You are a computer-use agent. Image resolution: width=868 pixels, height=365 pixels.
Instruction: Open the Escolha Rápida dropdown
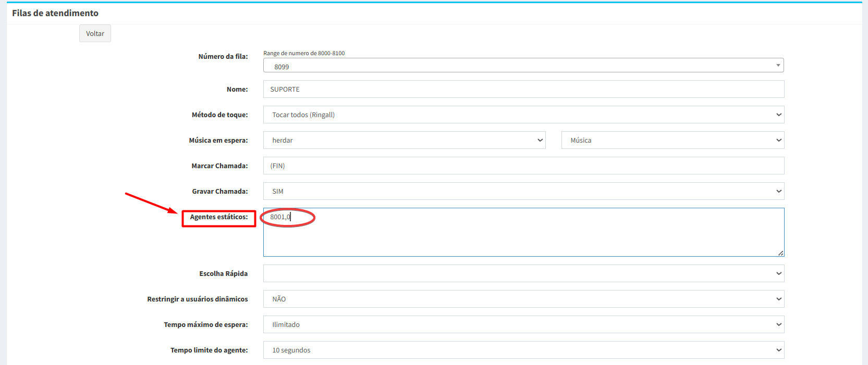(x=523, y=273)
